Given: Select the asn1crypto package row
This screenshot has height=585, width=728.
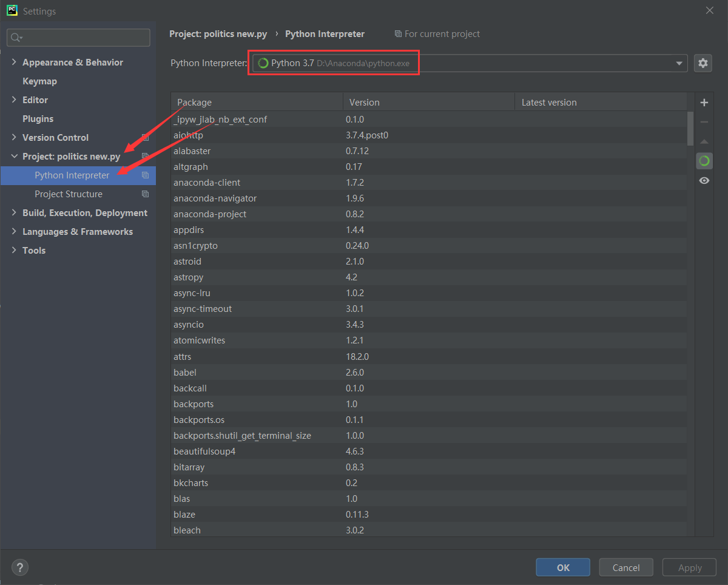Looking at the screenshot, I should pyautogui.click(x=429, y=246).
